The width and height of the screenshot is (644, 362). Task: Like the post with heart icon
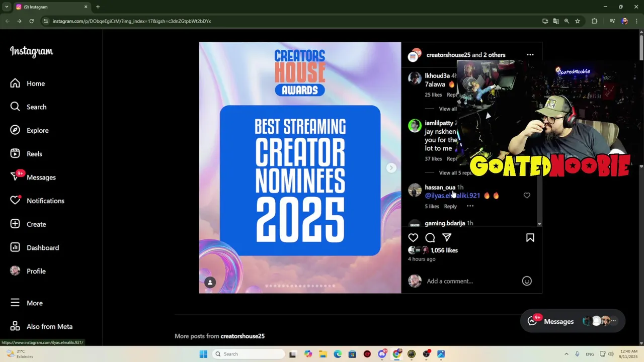click(413, 238)
